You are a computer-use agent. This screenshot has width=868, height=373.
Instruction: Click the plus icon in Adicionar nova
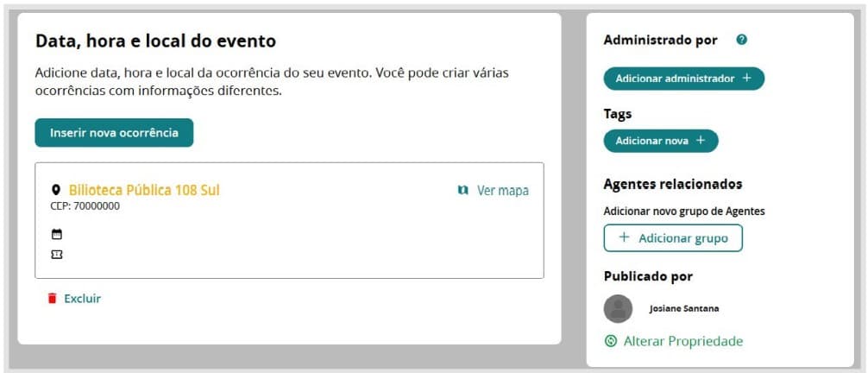click(701, 141)
